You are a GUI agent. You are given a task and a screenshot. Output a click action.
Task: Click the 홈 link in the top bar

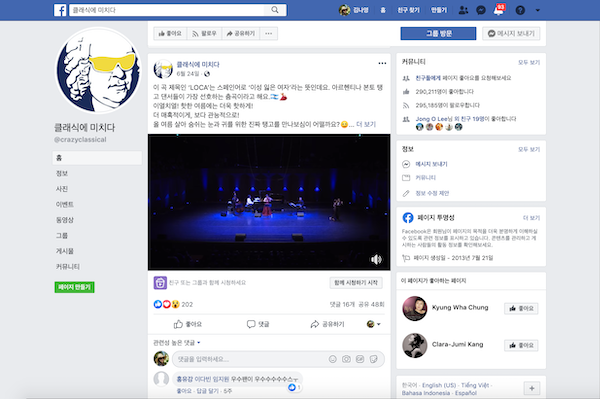pyautogui.click(x=383, y=10)
